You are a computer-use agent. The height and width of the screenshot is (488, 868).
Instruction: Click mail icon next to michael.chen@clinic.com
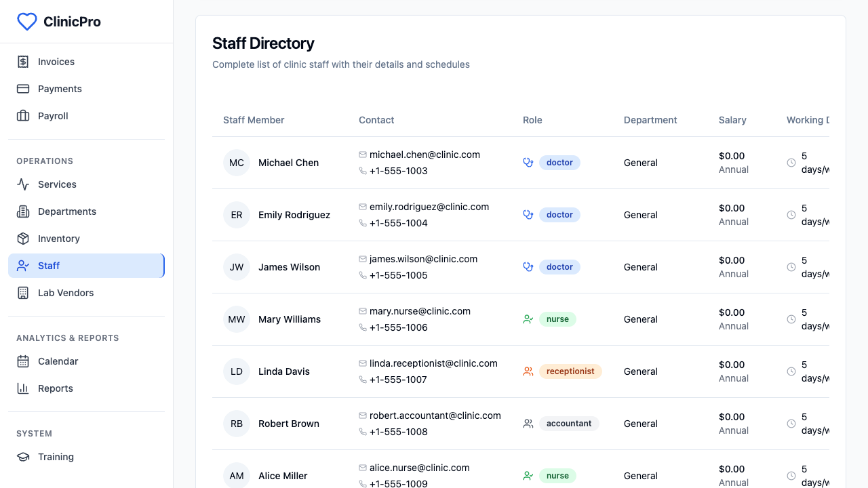tap(363, 155)
